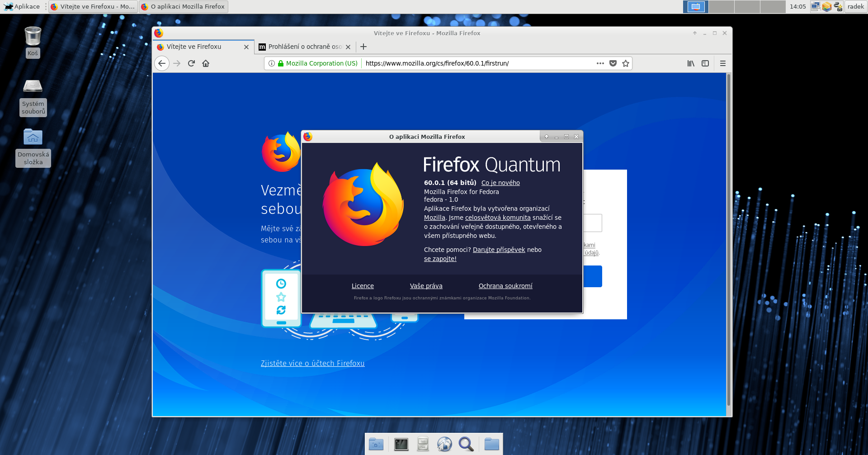
Task: Select the Vítejte ve Firefoxu tab
Action: (199, 47)
